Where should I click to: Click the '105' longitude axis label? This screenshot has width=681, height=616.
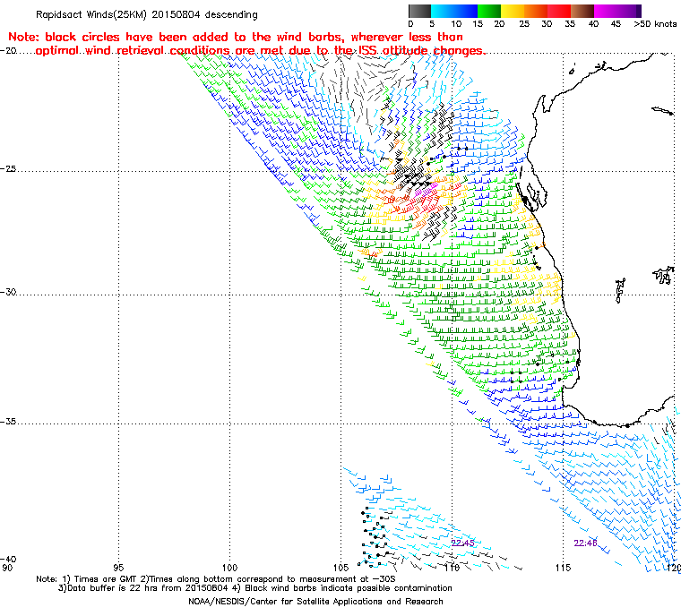tap(340, 568)
